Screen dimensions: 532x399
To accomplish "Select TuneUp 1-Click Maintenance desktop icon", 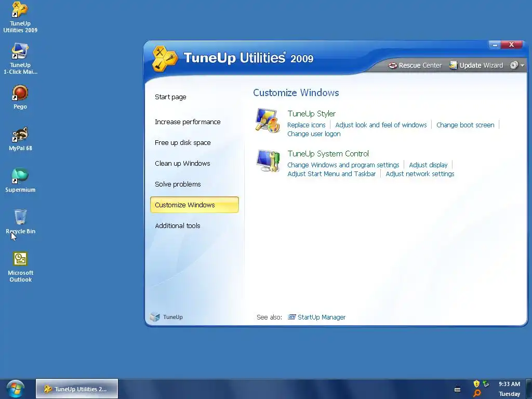I will click(x=20, y=59).
